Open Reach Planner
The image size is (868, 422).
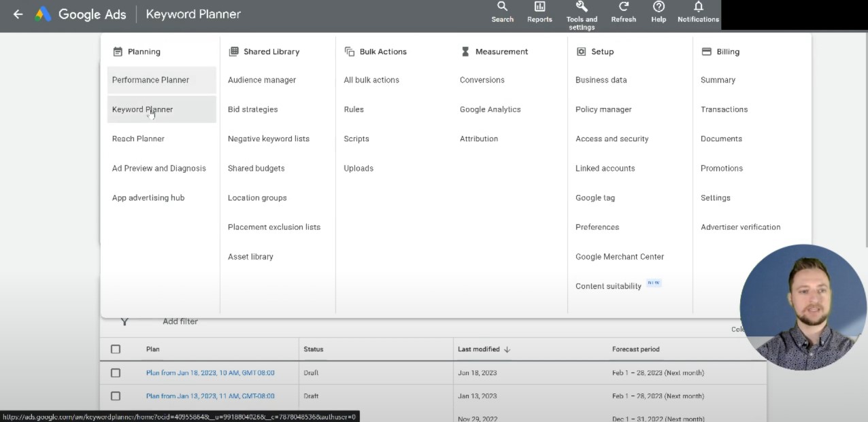(138, 139)
